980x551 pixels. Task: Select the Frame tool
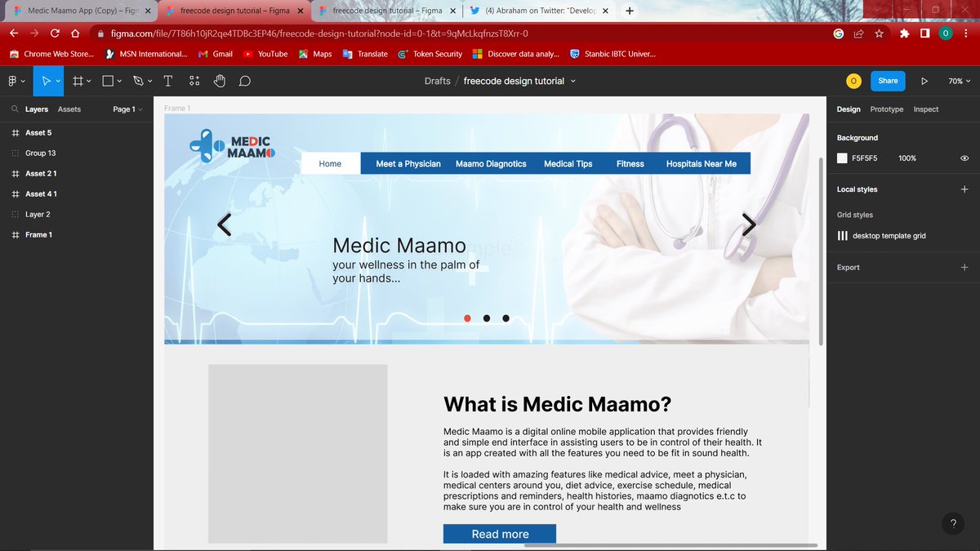point(78,81)
